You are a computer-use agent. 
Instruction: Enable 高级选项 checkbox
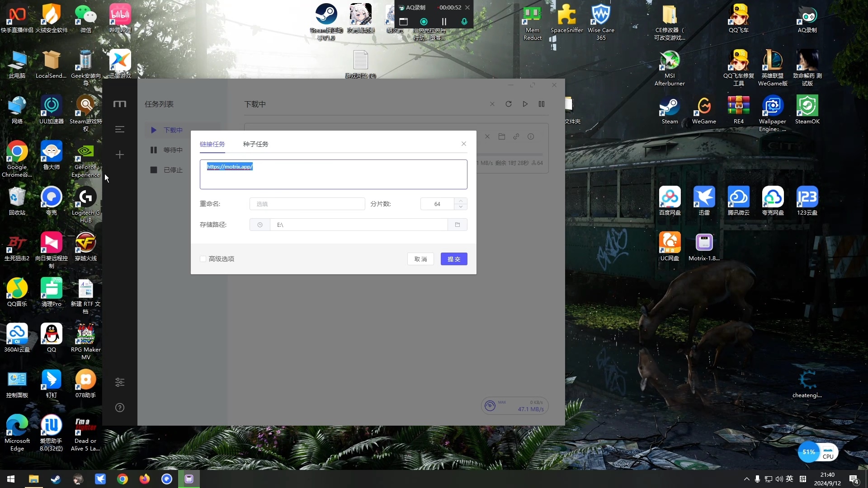tap(203, 258)
